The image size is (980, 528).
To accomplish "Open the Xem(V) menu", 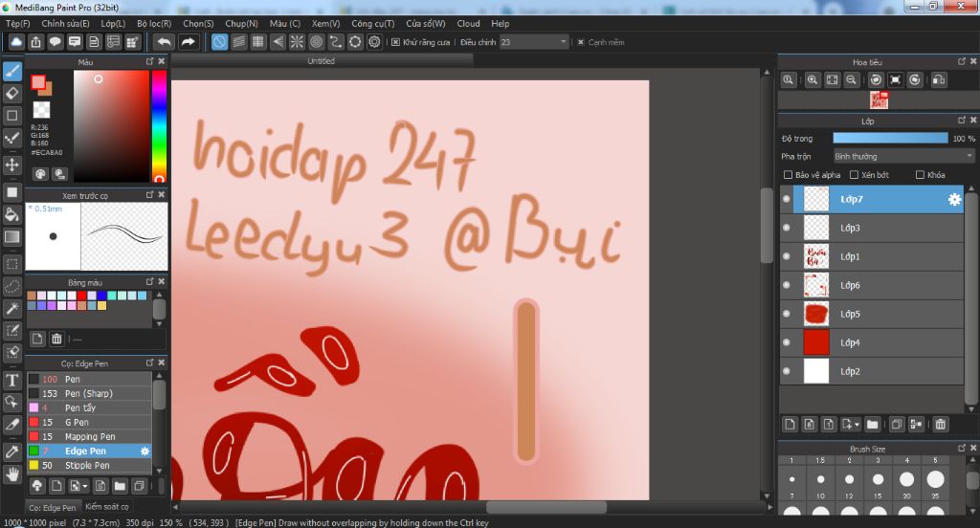I will pos(325,23).
